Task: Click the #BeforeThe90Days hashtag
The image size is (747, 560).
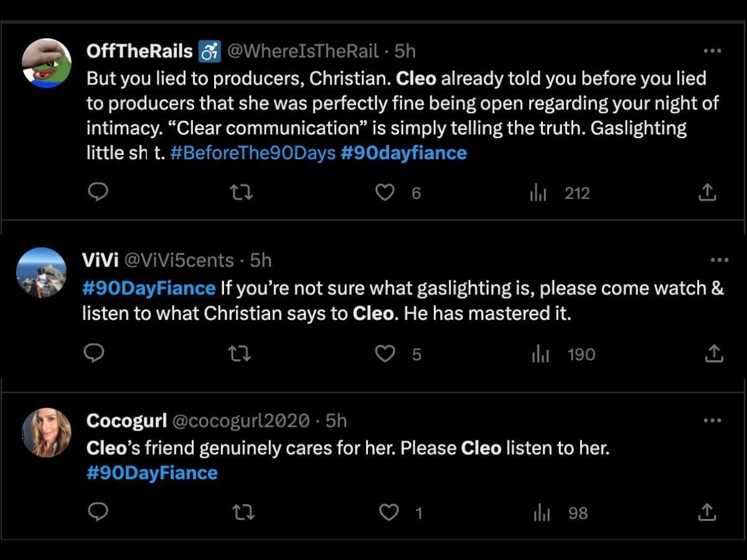Action: tap(252, 153)
